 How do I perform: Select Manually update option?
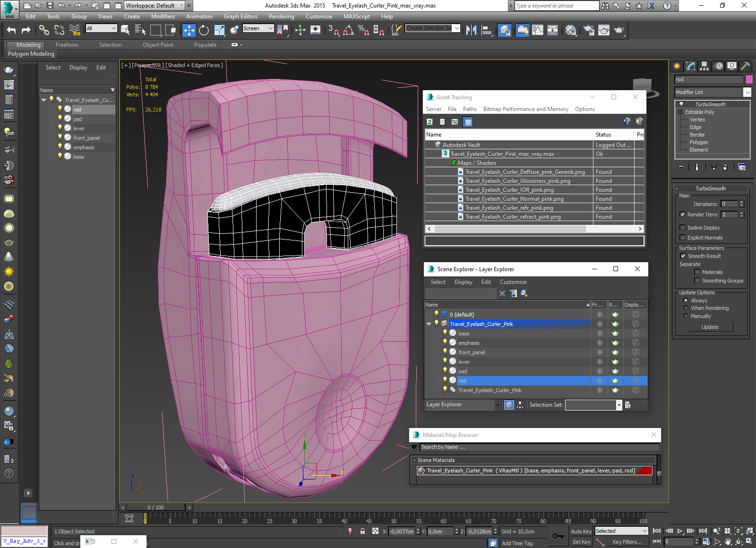[686, 316]
